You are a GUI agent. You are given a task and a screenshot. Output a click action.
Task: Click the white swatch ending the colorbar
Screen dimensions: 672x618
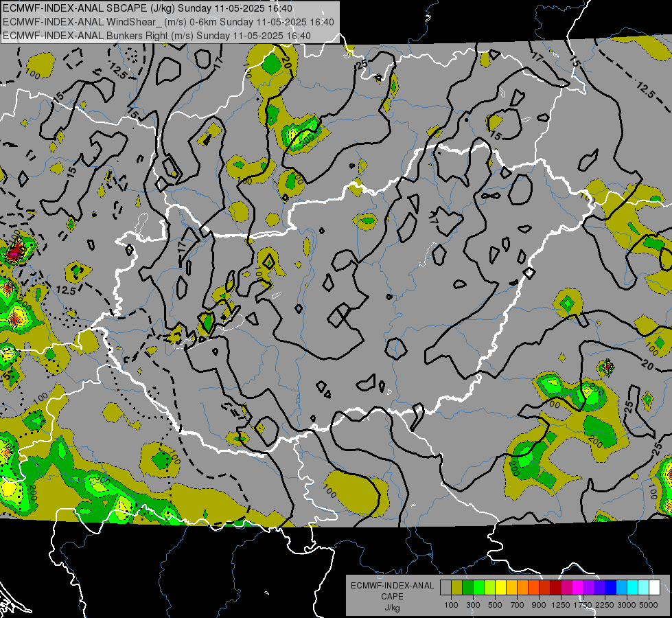[x=654, y=587]
